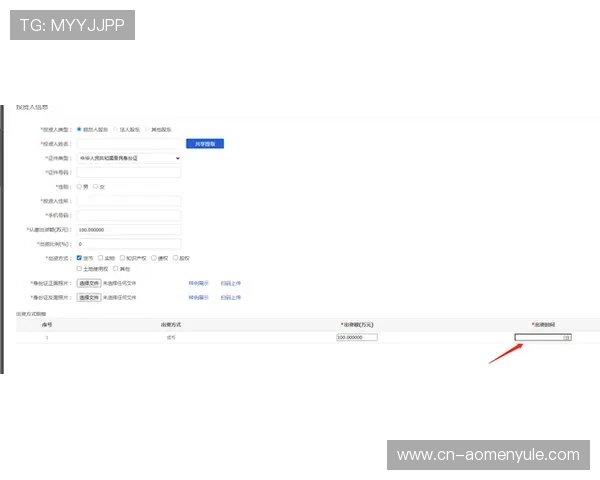
Task: Open 扫码上传 link for ID back photo
Action: point(231,297)
